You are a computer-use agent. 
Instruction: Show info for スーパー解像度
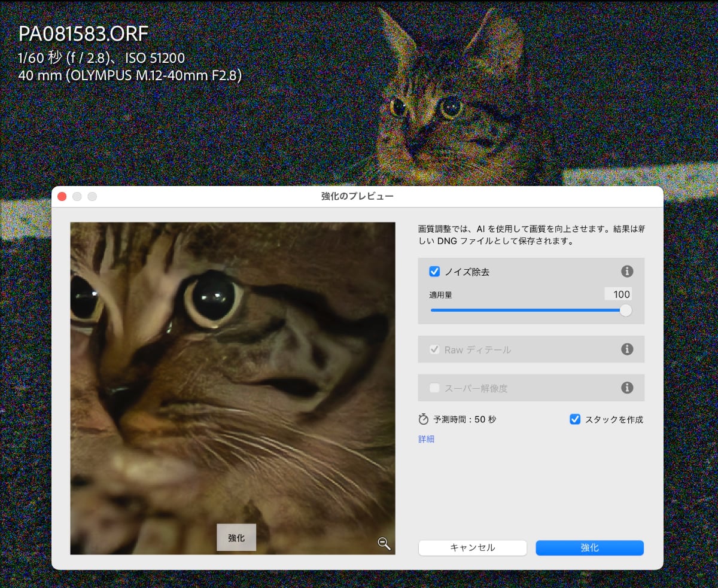click(627, 388)
